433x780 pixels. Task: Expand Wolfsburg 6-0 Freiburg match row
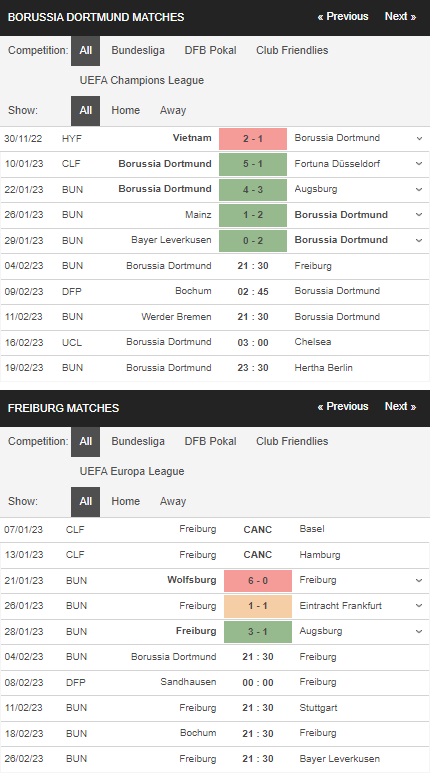coord(419,581)
